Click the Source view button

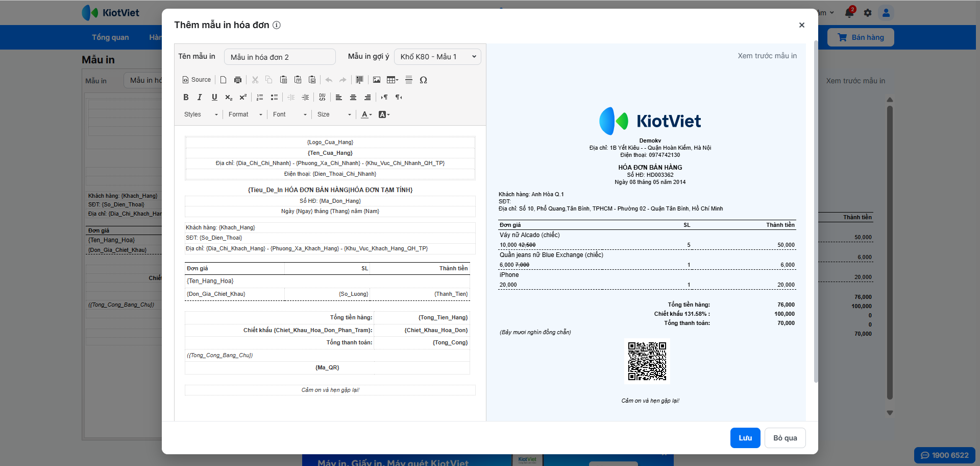pyautogui.click(x=197, y=80)
